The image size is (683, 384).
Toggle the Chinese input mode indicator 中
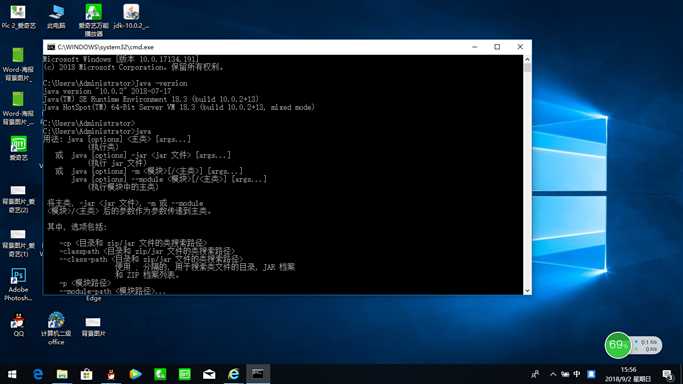click(577, 374)
